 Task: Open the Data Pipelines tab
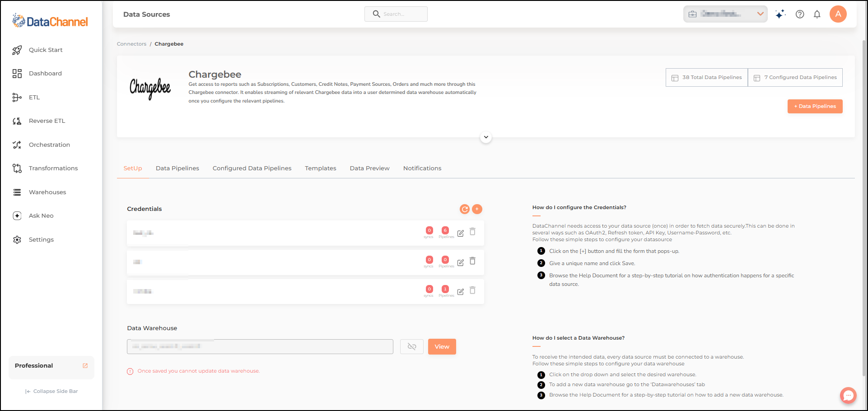point(177,168)
